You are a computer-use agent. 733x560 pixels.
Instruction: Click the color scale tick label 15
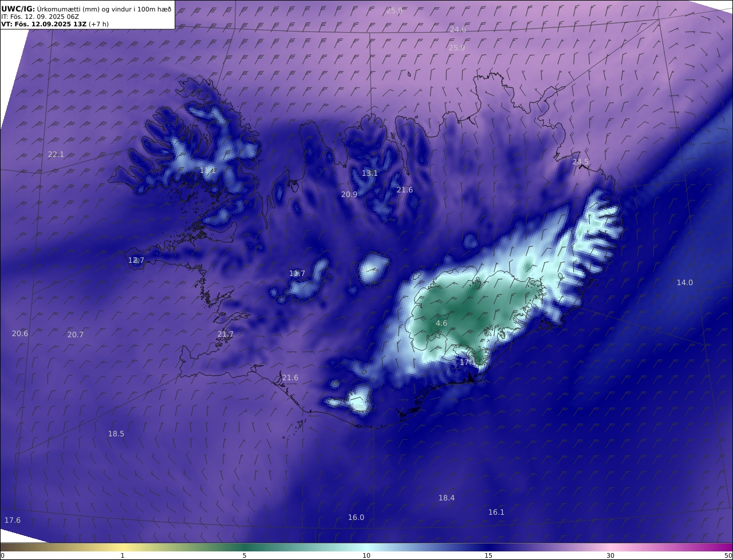(488, 556)
